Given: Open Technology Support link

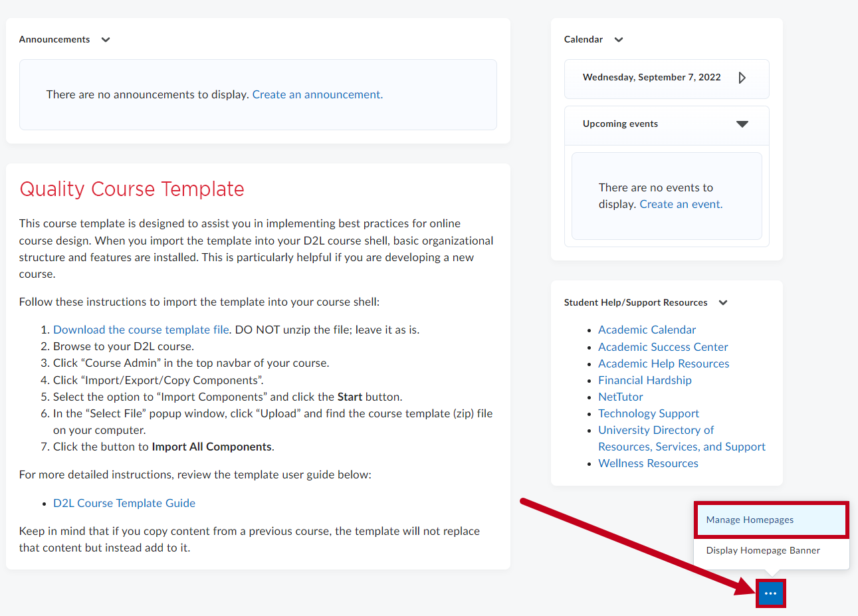Looking at the screenshot, I should [x=649, y=413].
